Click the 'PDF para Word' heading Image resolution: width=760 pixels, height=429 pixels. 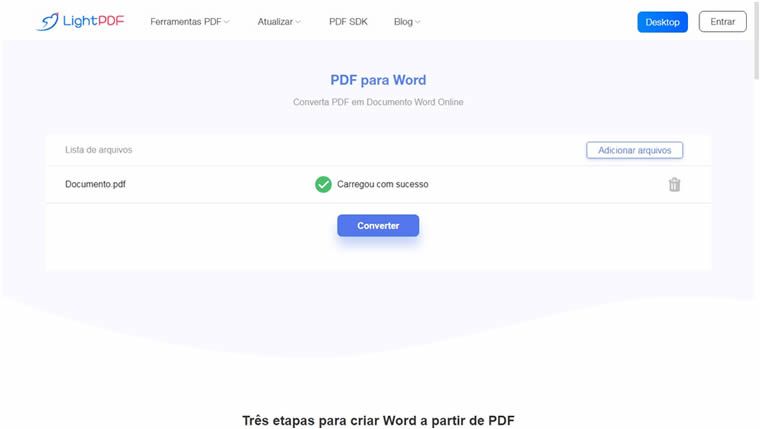tap(378, 80)
